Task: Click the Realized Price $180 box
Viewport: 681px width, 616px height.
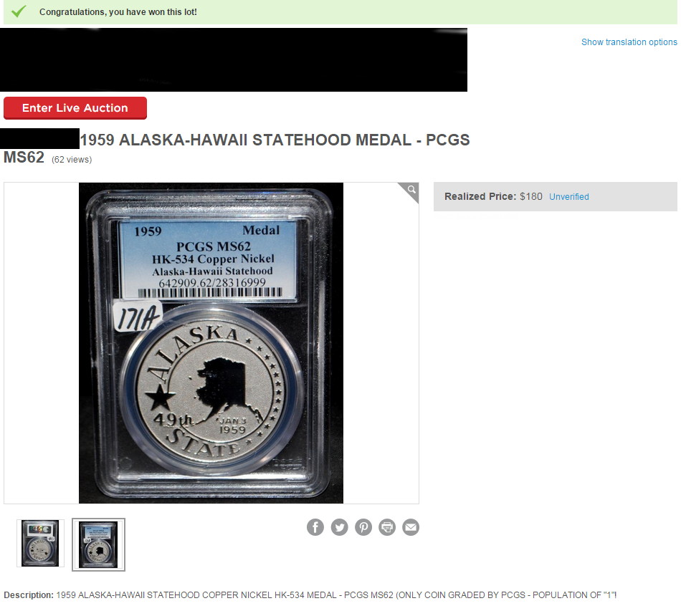Action: click(x=555, y=197)
